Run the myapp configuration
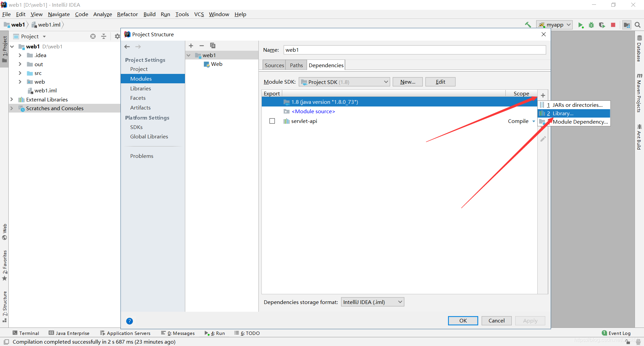The width and height of the screenshot is (644, 346). pyautogui.click(x=581, y=25)
